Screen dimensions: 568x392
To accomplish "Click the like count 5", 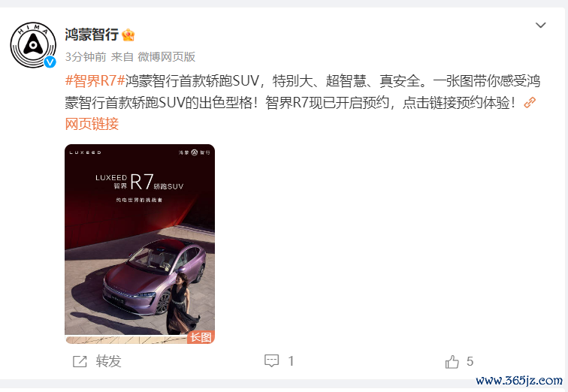I will point(470,361).
